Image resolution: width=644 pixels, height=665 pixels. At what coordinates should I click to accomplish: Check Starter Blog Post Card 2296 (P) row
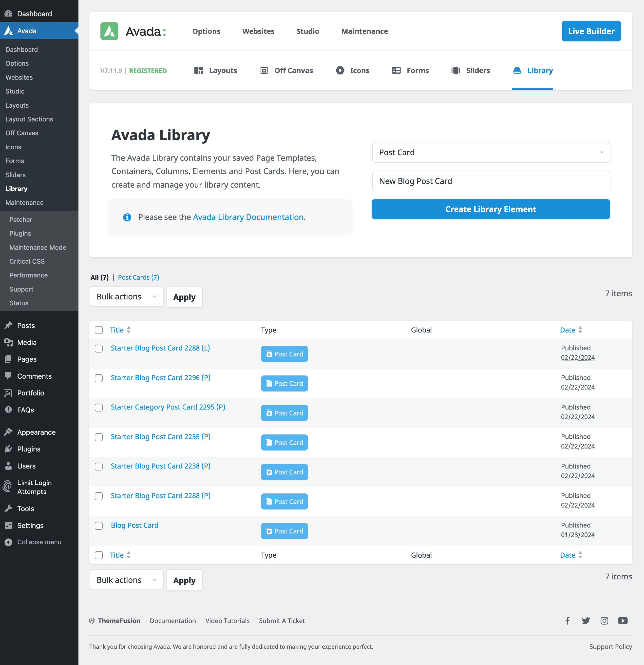click(99, 378)
